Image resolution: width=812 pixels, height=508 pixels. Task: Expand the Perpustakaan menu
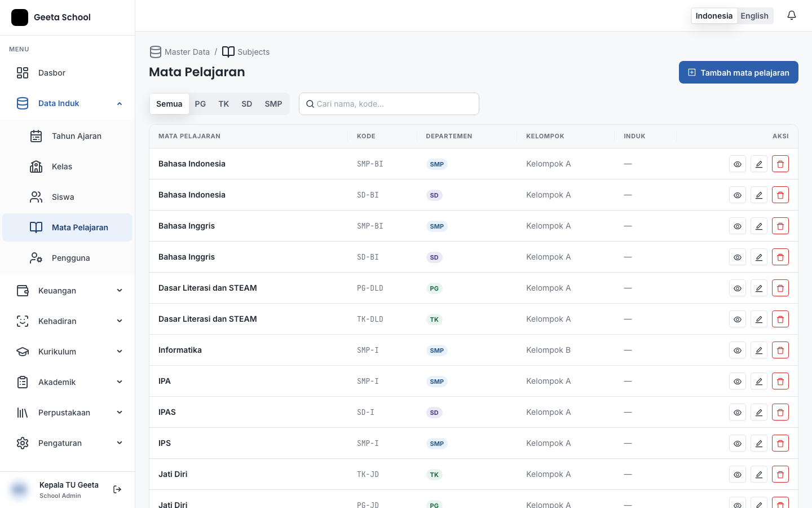point(68,413)
